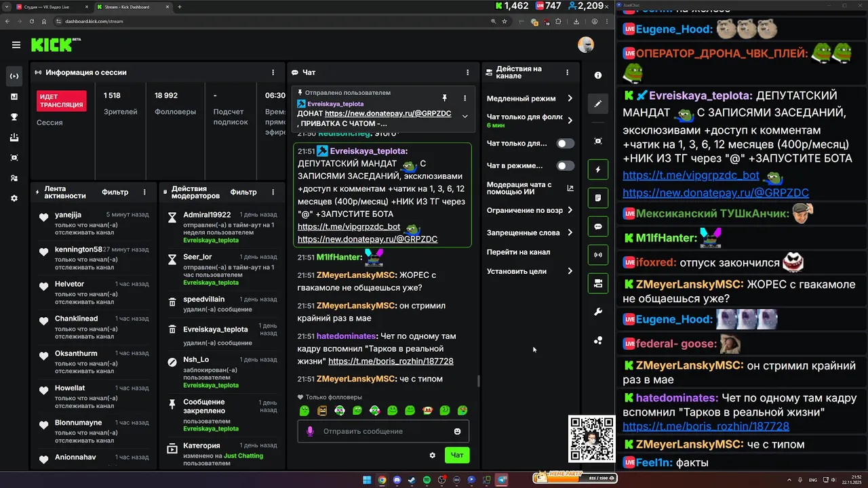Select Stream - Kick Dashboard tab
Viewport: 868px width, 488px height.
coord(132,7)
